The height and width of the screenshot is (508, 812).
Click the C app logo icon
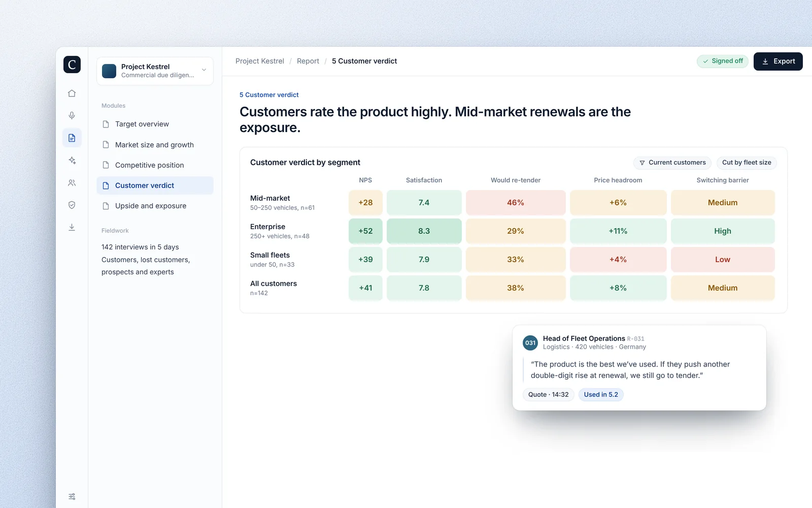pyautogui.click(x=72, y=65)
